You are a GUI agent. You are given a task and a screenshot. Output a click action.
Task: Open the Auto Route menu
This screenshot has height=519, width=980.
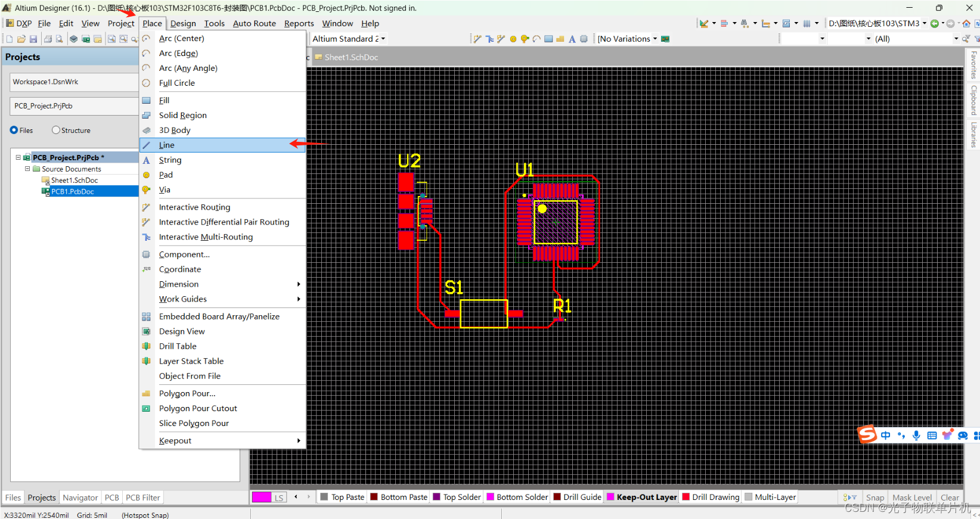[255, 23]
